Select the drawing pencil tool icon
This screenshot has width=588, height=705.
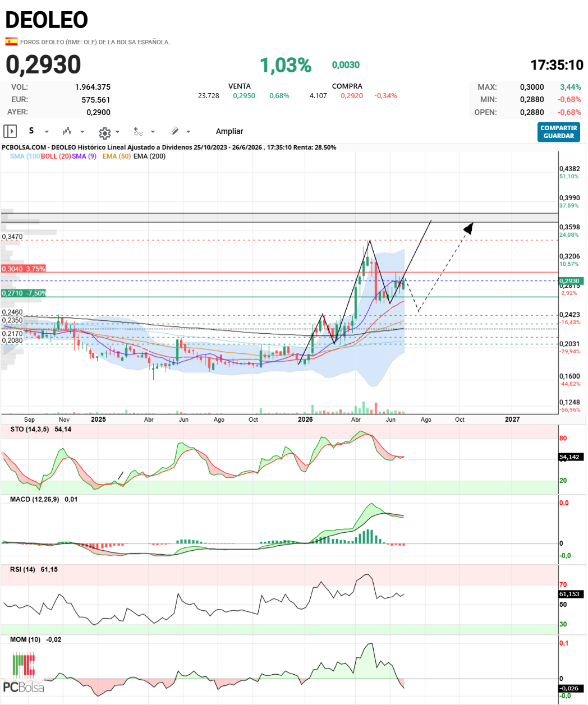click(174, 131)
